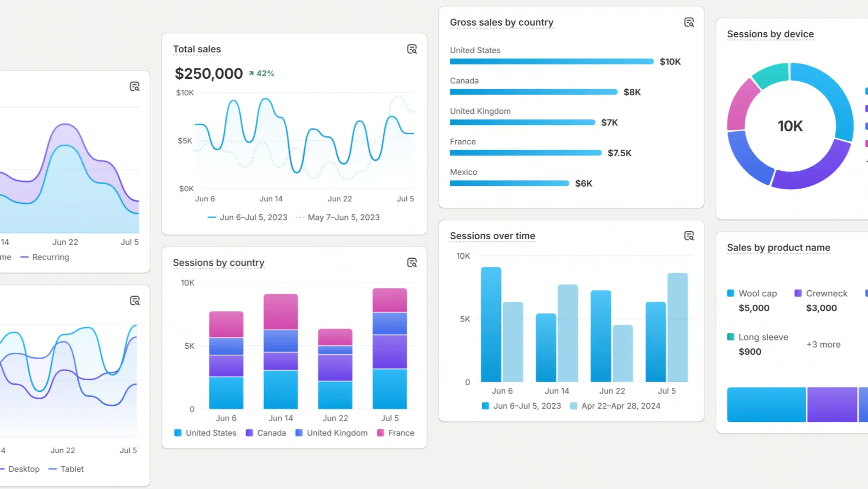Click the explore data icon on Sessions by country
The width and height of the screenshot is (868, 489).
coord(412,263)
